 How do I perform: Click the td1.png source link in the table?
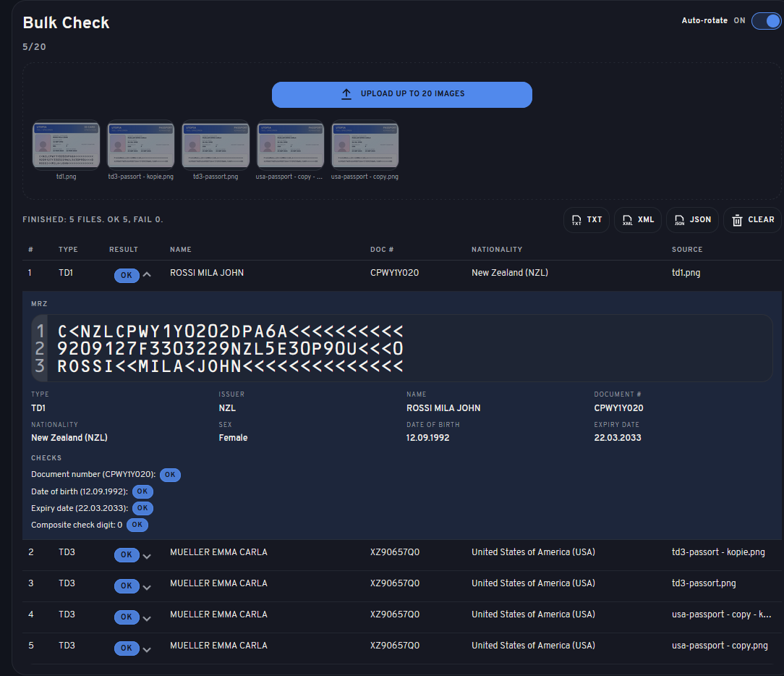(x=685, y=273)
